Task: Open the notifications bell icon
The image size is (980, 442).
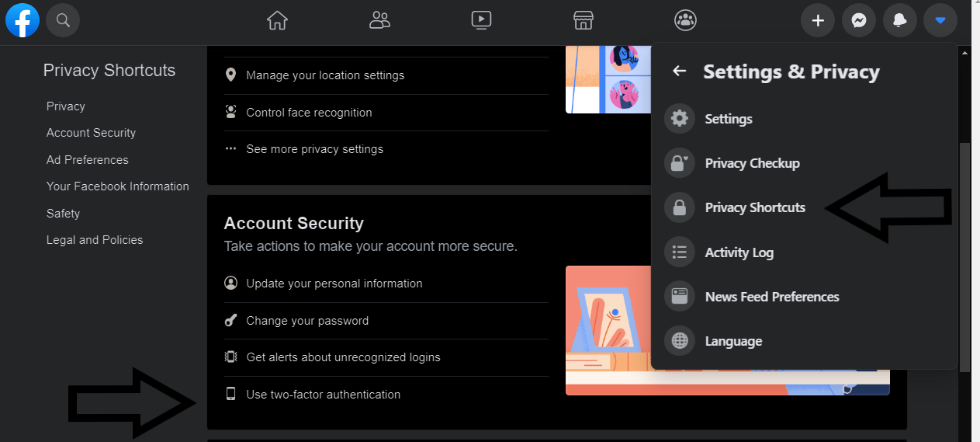Action: pos(900,21)
